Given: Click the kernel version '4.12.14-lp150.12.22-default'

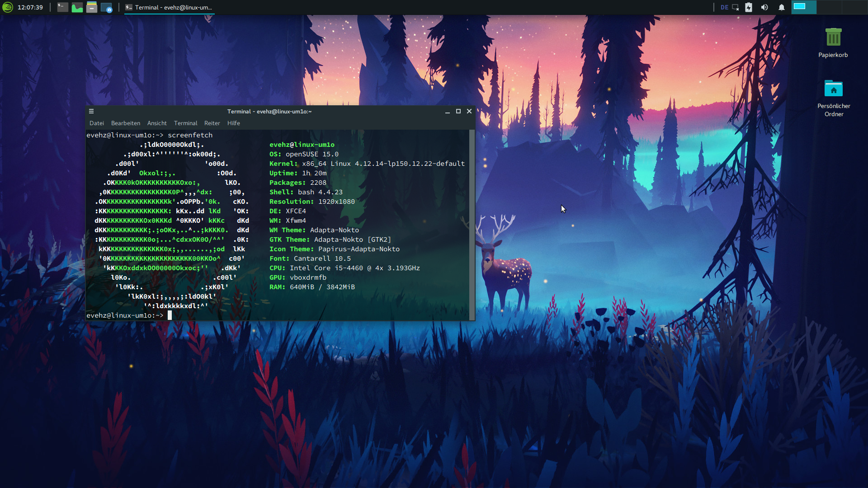Looking at the screenshot, I should point(410,164).
